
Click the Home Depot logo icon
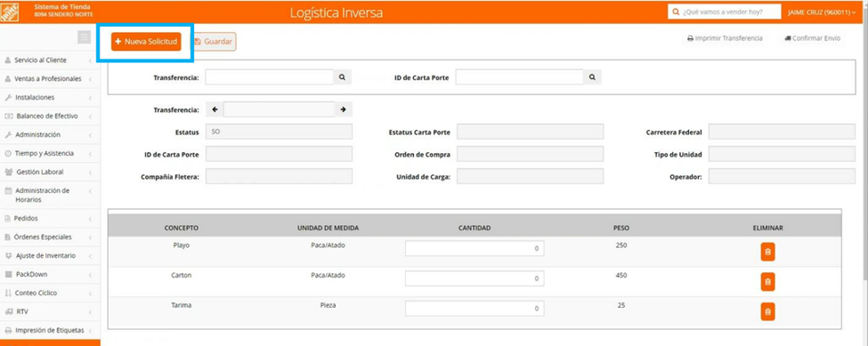click(11, 12)
